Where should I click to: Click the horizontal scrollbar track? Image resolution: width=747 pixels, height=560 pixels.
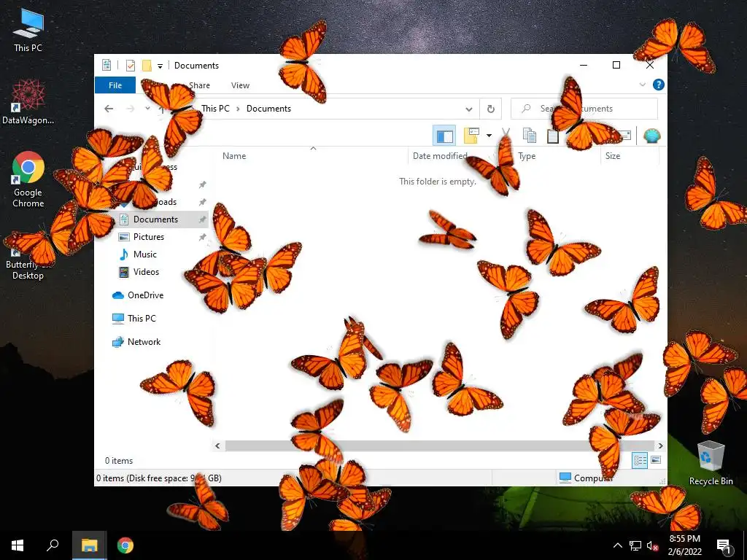(438, 446)
